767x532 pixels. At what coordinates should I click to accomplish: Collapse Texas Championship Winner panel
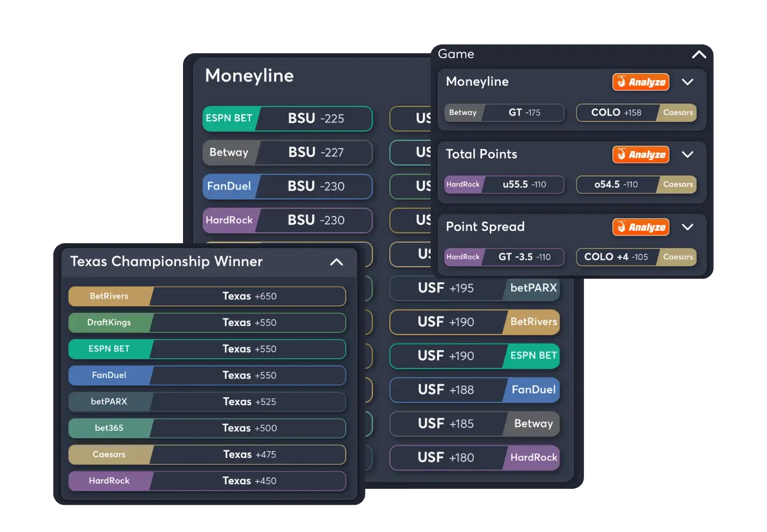click(x=336, y=262)
